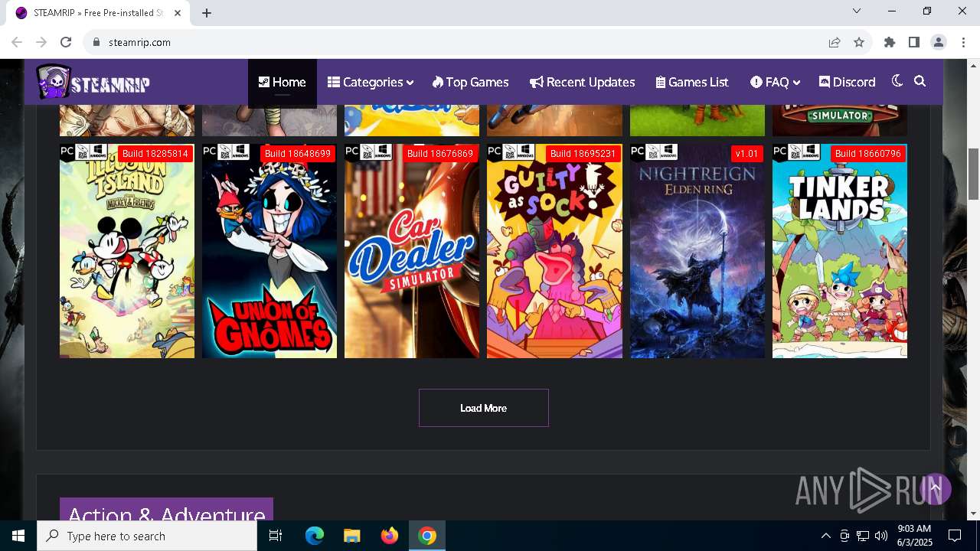
Task: Click Build 18695231 badge
Action: [583, 154]
